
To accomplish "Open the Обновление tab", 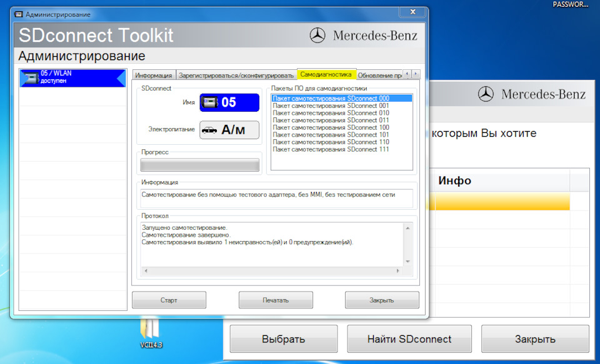I will 379,76.
